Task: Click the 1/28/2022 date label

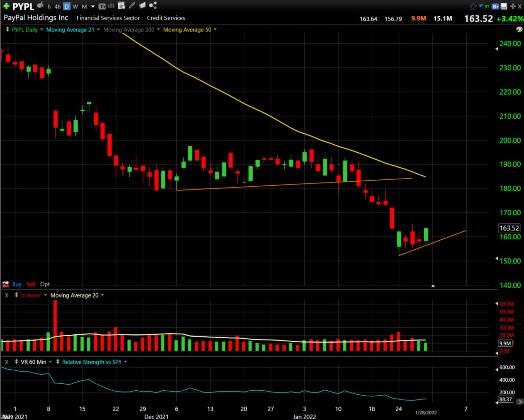Action: coord(426,413)
